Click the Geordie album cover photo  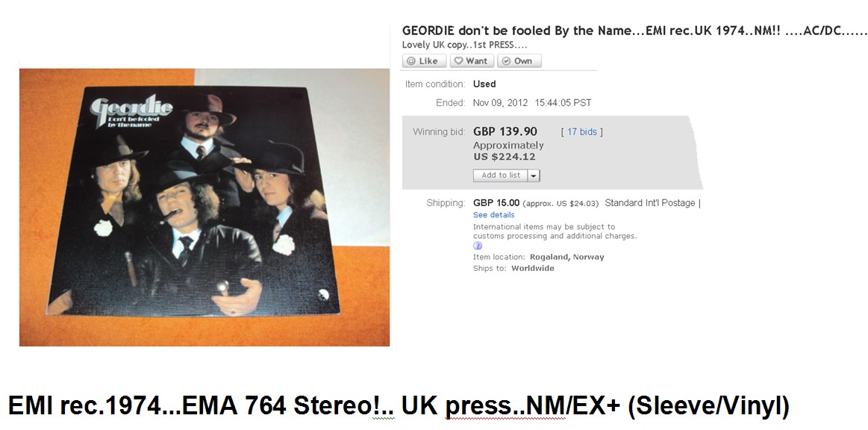coord(204,207)
